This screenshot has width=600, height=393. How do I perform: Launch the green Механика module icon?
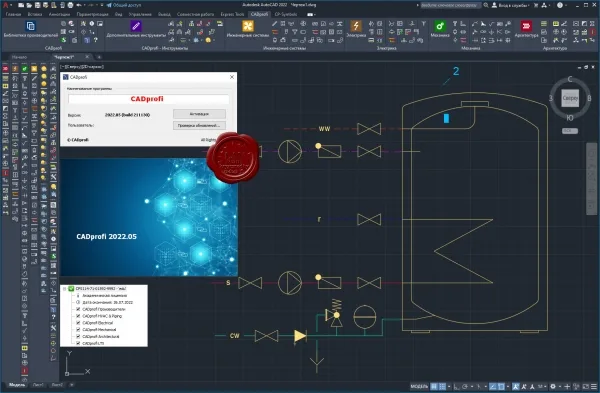440,26
